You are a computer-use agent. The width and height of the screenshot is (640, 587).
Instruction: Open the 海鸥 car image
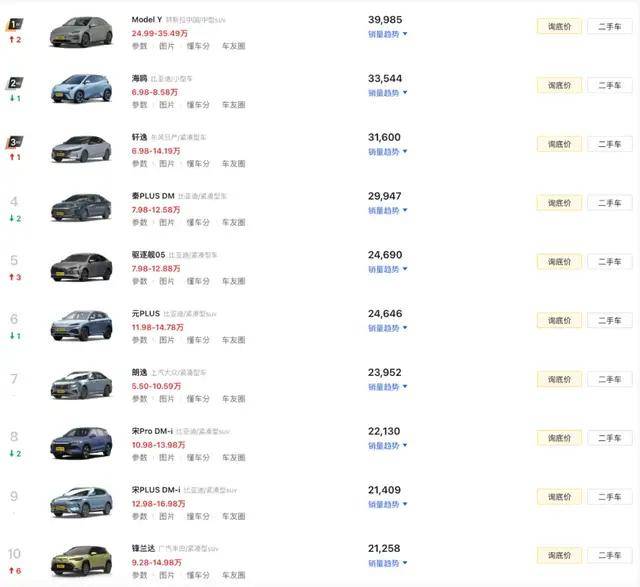coord(81,88)
